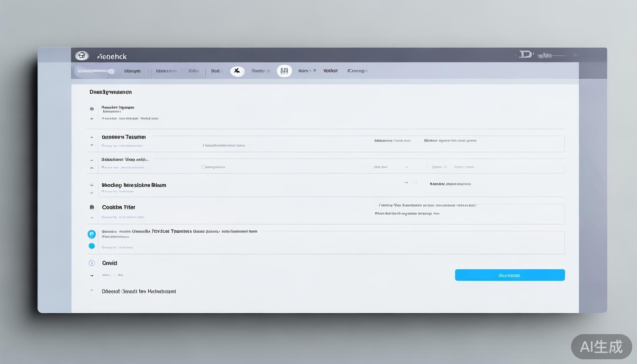The image size is (637, 364).
Task: Open the VoUuil tab in toolbar
Action: pos(330,71)
